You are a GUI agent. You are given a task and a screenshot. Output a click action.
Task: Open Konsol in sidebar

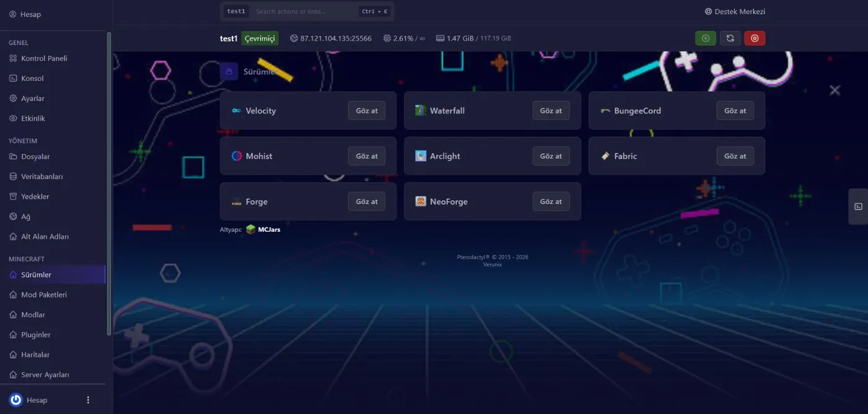pyautogui.click(x=53, y=78)
